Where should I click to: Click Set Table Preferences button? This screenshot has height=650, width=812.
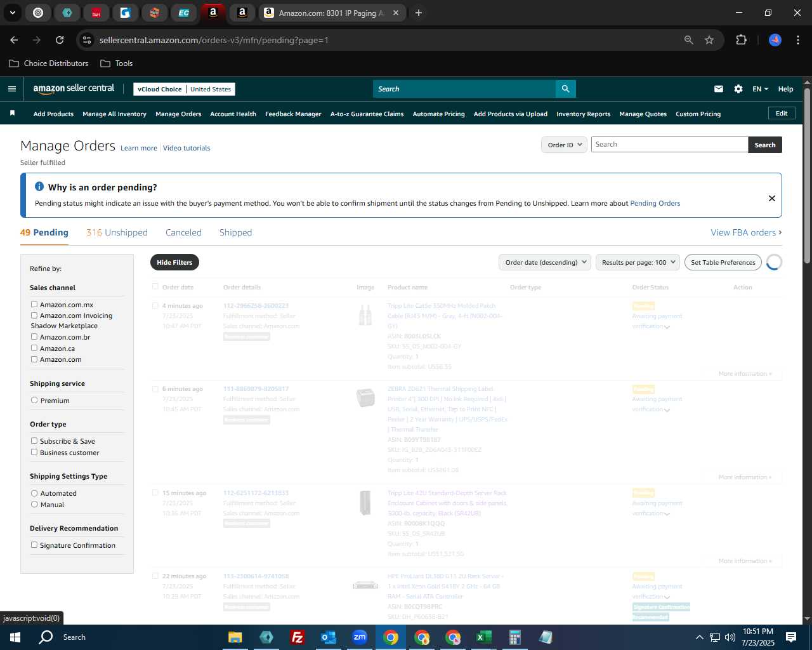[x=723, y=262]
